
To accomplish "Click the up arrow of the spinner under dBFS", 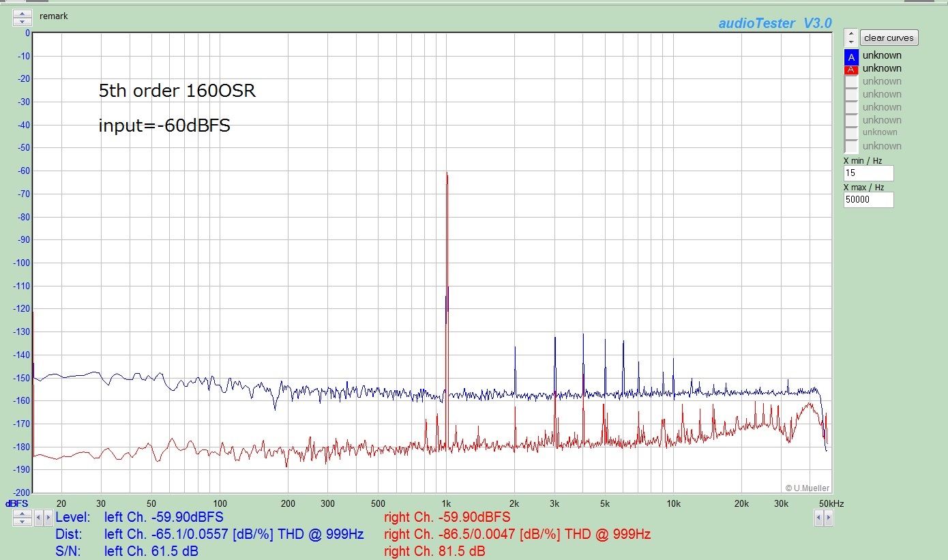I will [x=22, y=514].
